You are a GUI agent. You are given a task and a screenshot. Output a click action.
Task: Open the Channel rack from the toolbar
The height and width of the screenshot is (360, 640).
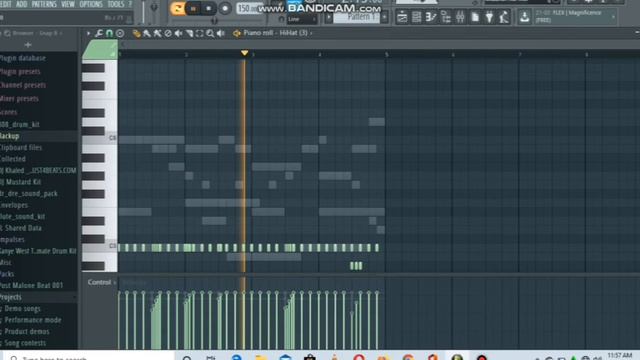417,17
